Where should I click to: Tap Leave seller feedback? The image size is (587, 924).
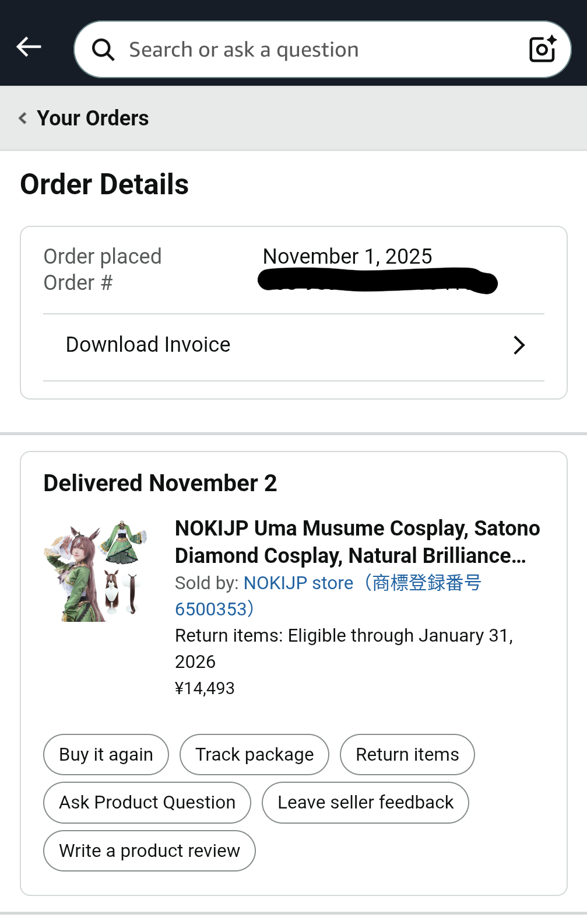(x=365, y=802)
